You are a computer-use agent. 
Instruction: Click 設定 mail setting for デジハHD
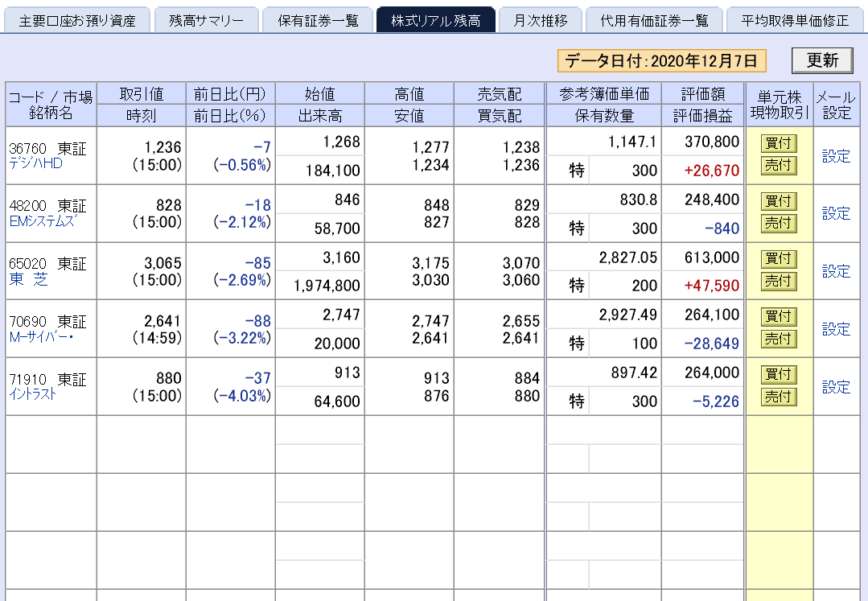(x=837, y=155)
